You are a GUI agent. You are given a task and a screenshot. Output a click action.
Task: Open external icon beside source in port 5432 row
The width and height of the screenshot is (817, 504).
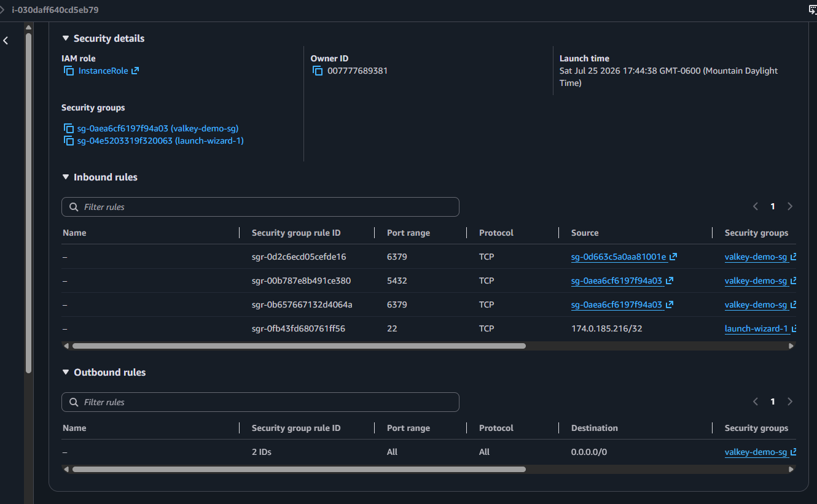point(670,281)
